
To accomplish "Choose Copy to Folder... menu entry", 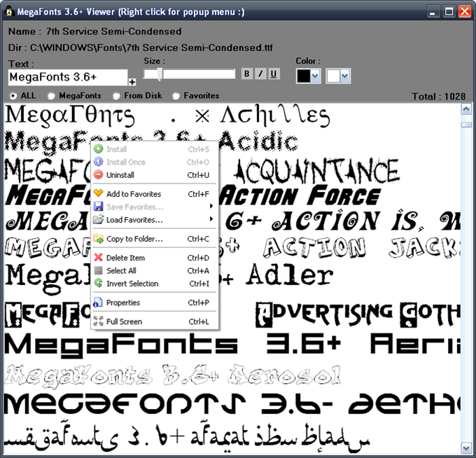I will (155, 239).
